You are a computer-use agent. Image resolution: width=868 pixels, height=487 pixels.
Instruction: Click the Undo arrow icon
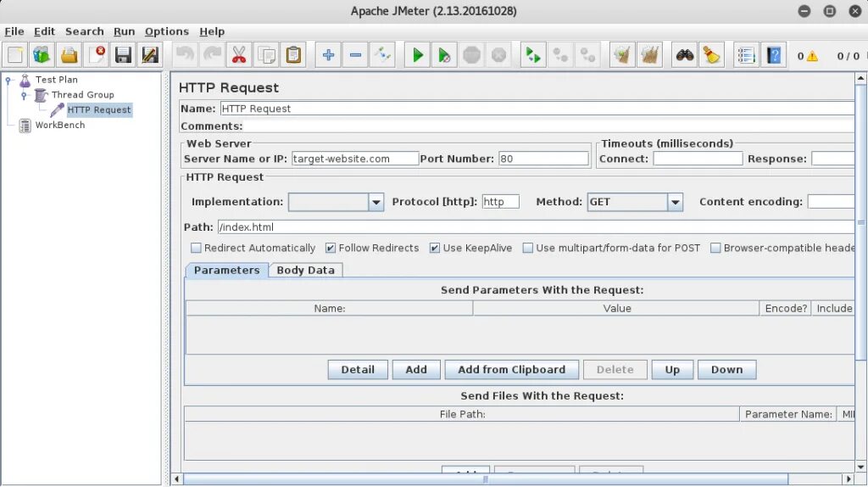tap(185, 55)
